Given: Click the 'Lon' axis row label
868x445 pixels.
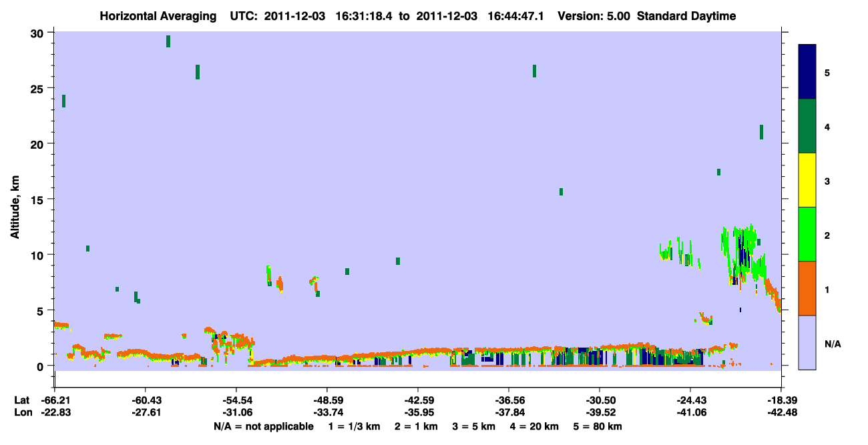Looking at the screenshot, I should coord(23,413).
